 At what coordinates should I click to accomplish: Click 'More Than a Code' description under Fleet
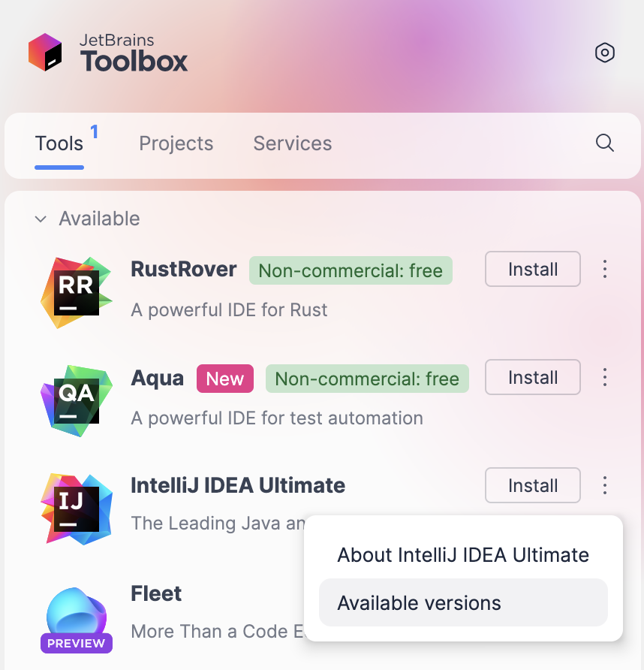tap(218, 632)
